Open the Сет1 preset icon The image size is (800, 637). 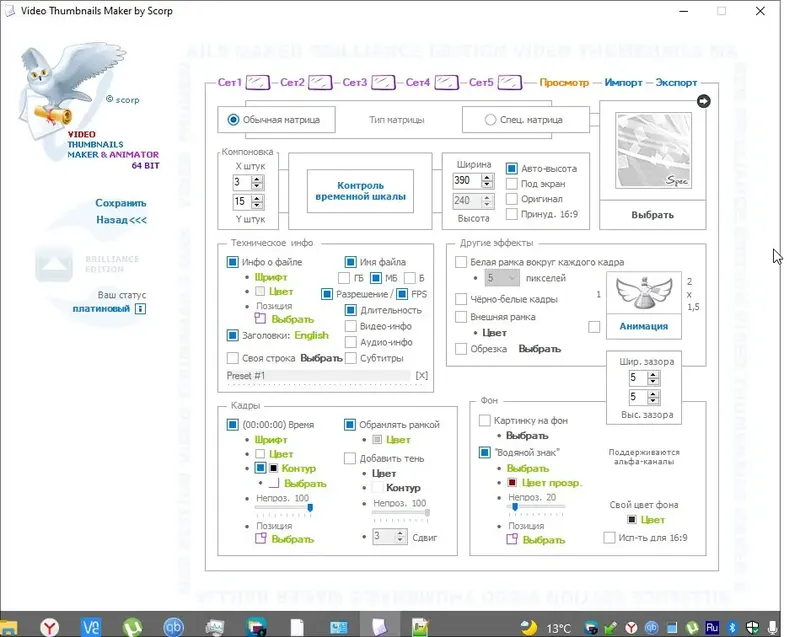(x=258, y=82)
